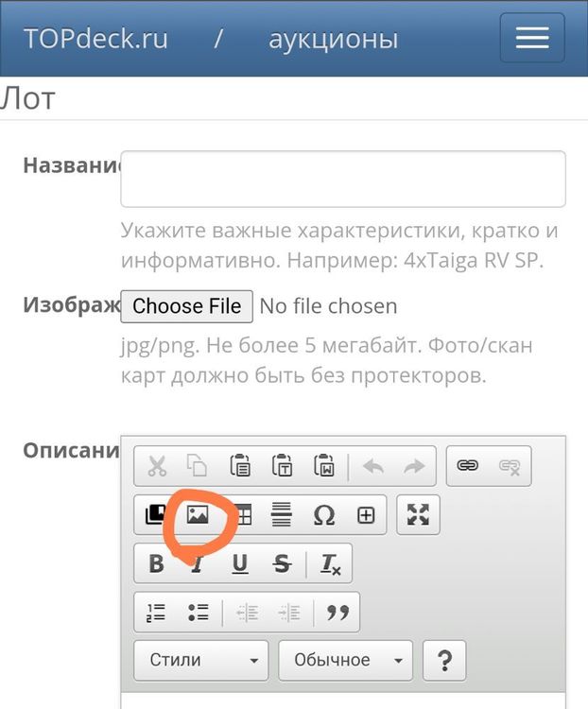Image resolution: width=588 pixels, height=709 pixels.
Task: Toggle bulleted list
Action: pos(199,613)
